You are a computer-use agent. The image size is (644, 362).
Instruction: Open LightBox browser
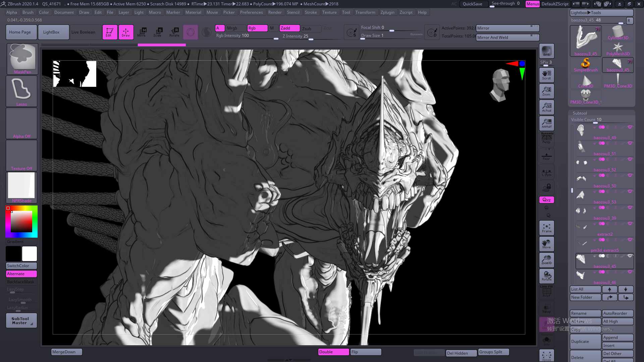(x=54, y=32)
